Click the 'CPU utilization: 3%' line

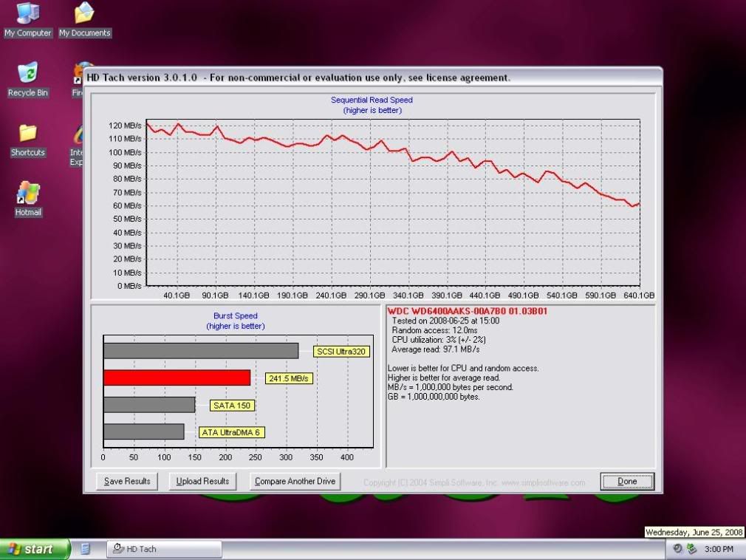pos(438,340)
